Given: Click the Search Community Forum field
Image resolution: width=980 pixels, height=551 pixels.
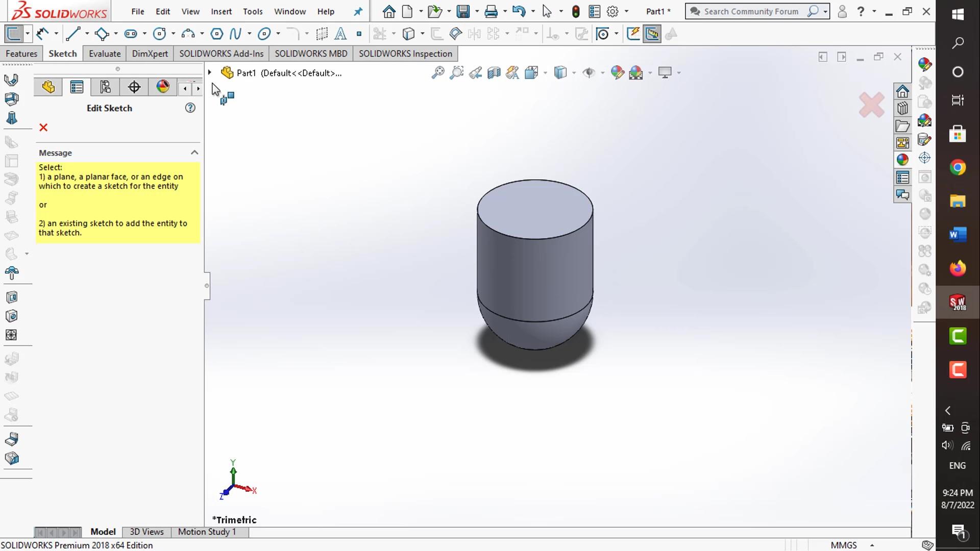Looking at the screenshot, I should [751, 11].
